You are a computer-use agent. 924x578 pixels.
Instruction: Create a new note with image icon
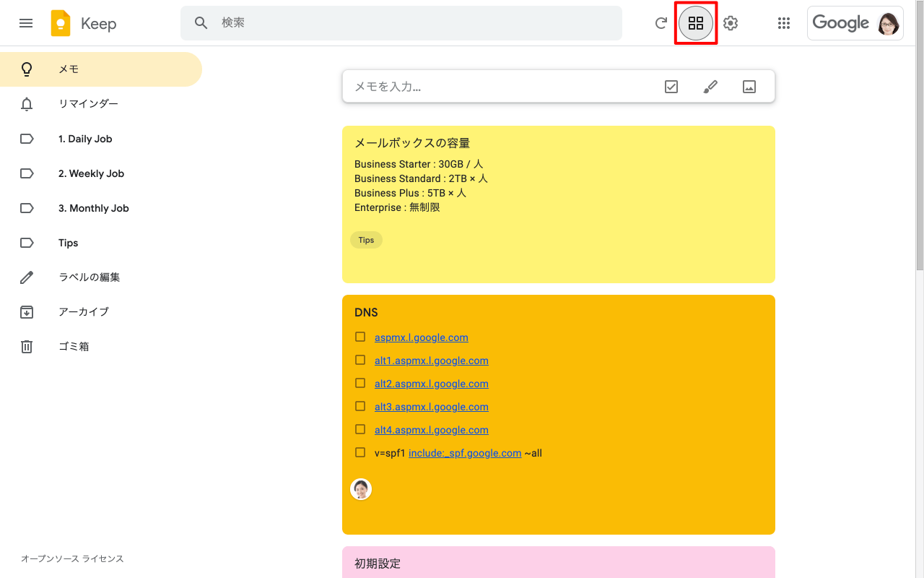(x=749, y=87)
